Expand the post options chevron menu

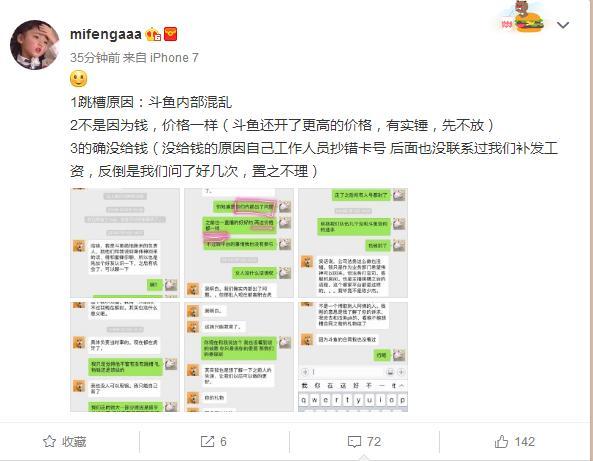click(563, 25)
